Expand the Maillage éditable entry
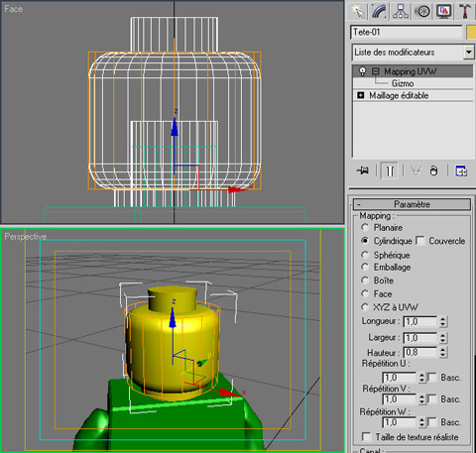476x453 pixels. click(361, 95)
